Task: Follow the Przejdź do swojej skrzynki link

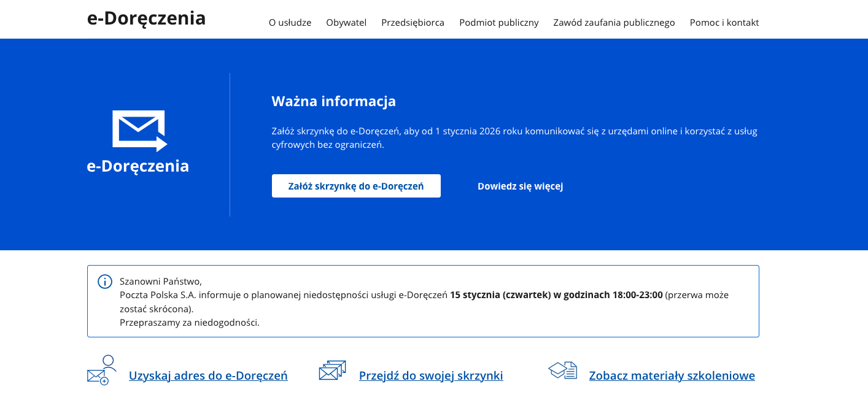Action: [431, 375]
